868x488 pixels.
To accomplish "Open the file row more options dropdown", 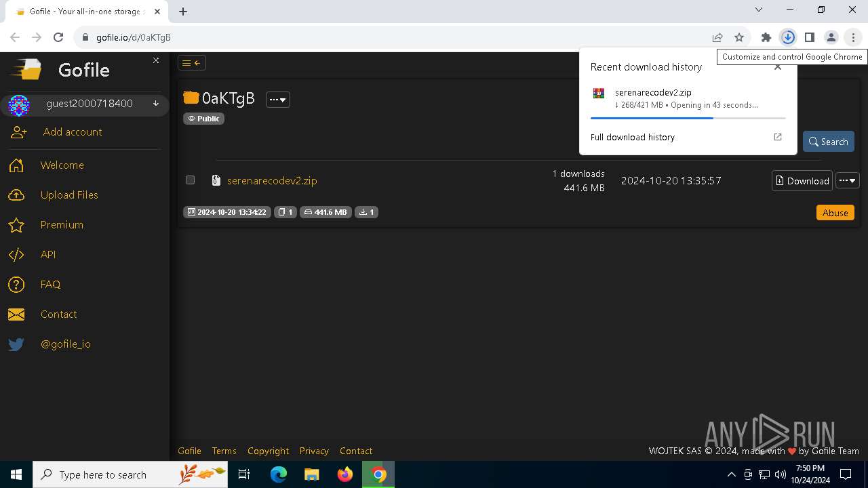I will pyautogui.click(x=848, y=180).
